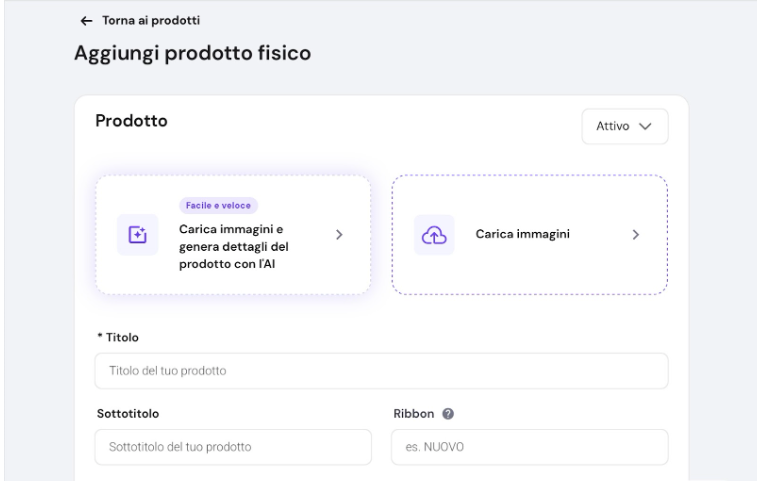Expand the AI generation card arrow
This screenshot has height=492, width=757.
pyautogui.click(x=339, y=235)
